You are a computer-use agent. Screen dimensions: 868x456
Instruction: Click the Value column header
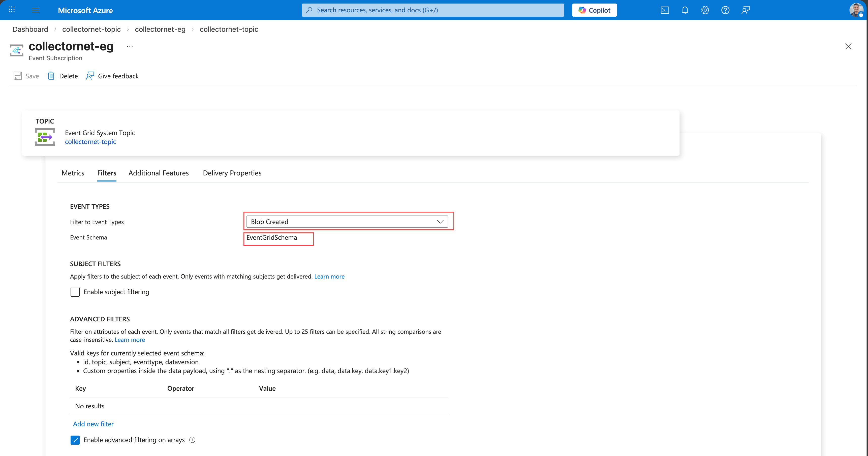[267, 388]
